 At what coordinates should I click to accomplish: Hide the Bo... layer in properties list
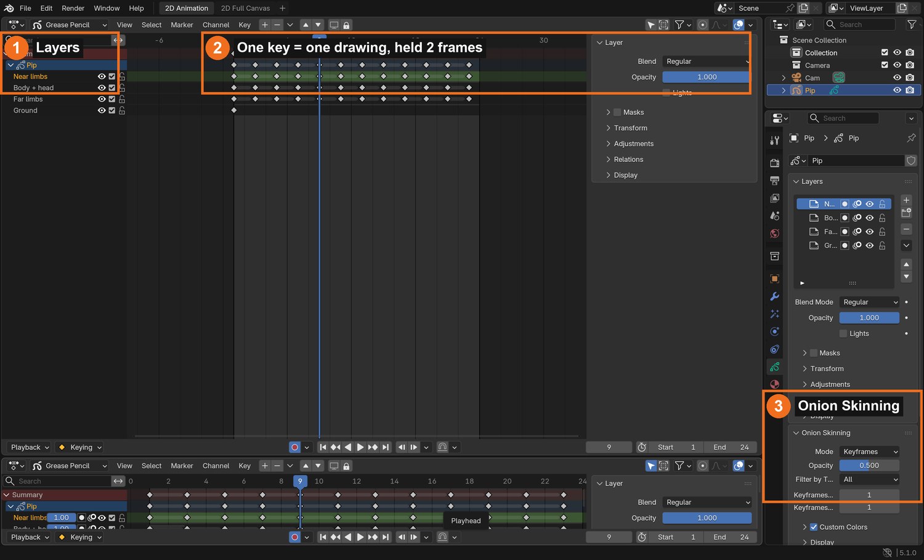(870, 218)
